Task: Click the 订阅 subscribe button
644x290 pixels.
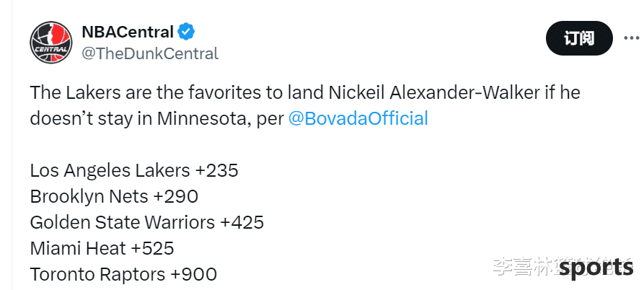Action: click(x=579, y=38)
